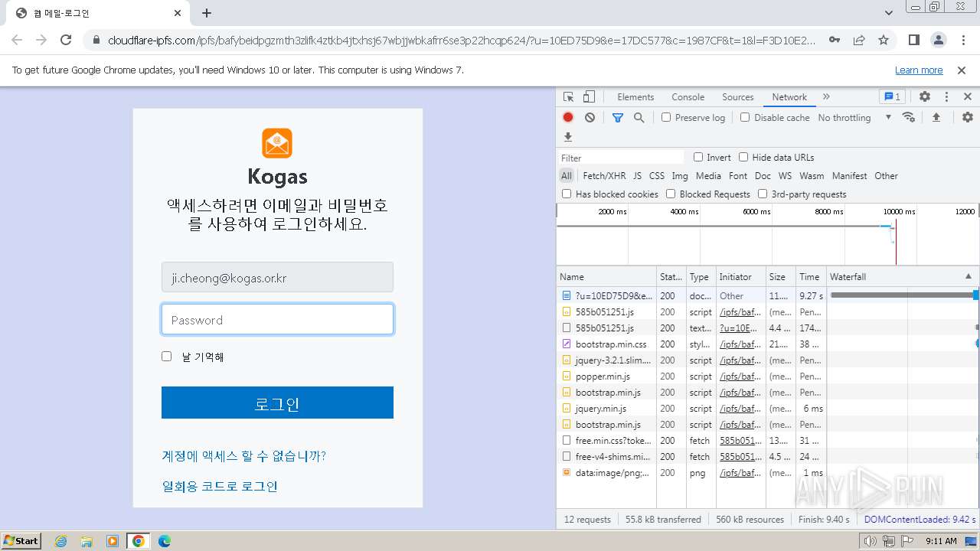Switch to the Sources tab
This screenshot has width=980, height=551.
point(738,97)
